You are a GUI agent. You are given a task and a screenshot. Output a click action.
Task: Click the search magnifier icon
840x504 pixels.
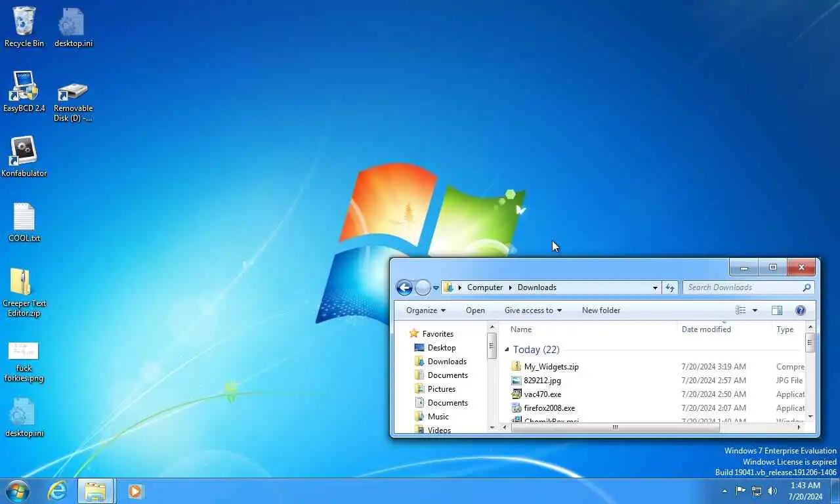click(807, 287)
